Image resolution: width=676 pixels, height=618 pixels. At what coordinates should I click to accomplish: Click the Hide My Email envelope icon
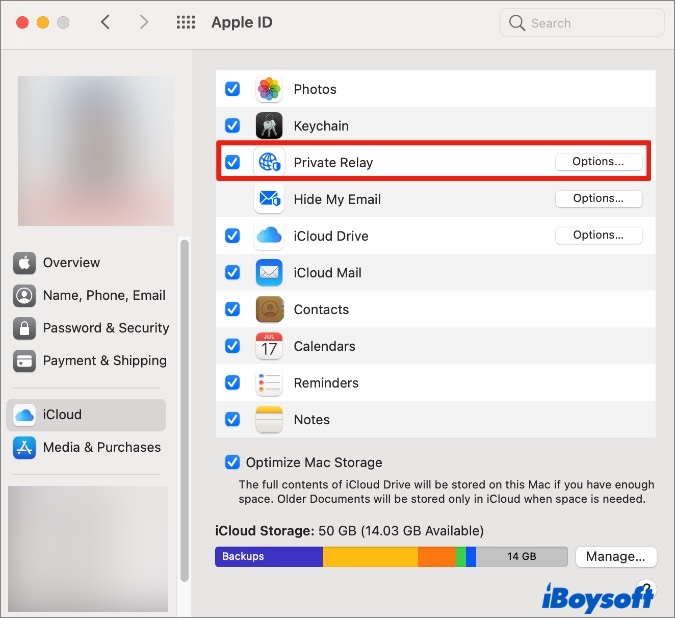[269, 199]
